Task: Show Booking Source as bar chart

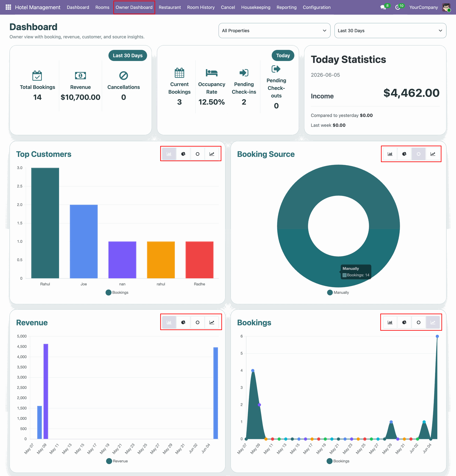Action: click(390, 154)
